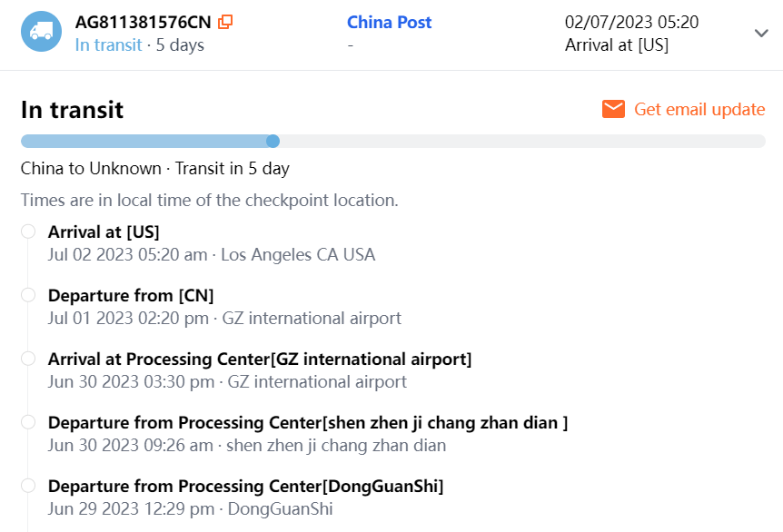Click Los Angeles CA USA location text
Viewport: 783px width, 532px height.
pyautogui.click(x=298, y=254)
